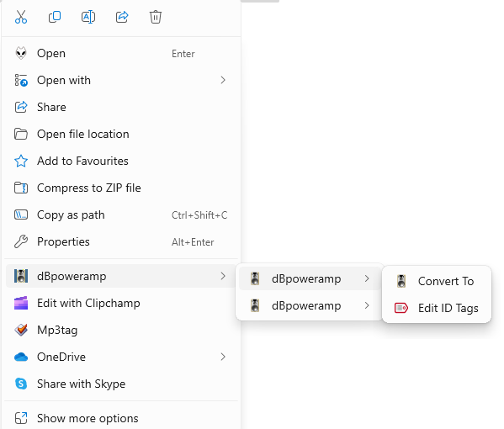Select Copy as path
This screenshot has width=504, height=429.
click(x=121, y=214)
